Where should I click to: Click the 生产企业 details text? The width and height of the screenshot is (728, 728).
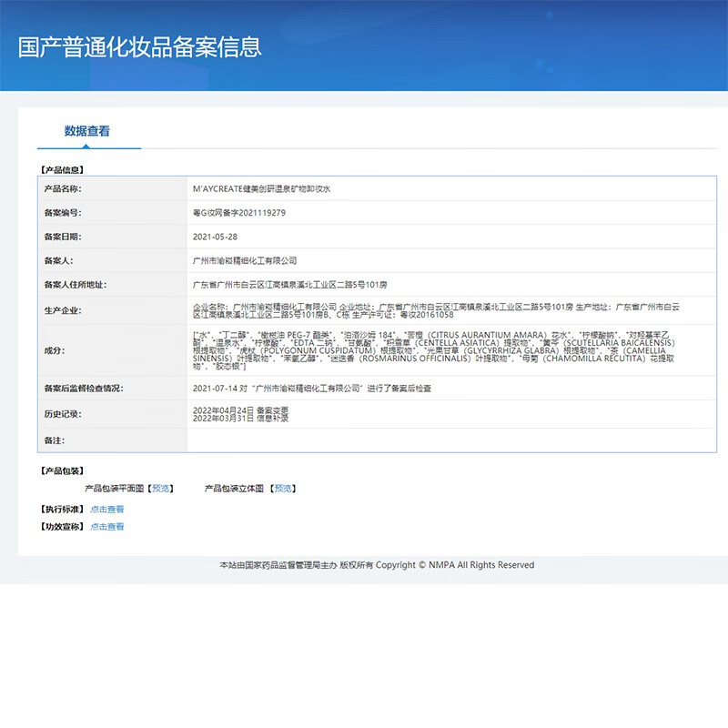[x=436, y=310]
